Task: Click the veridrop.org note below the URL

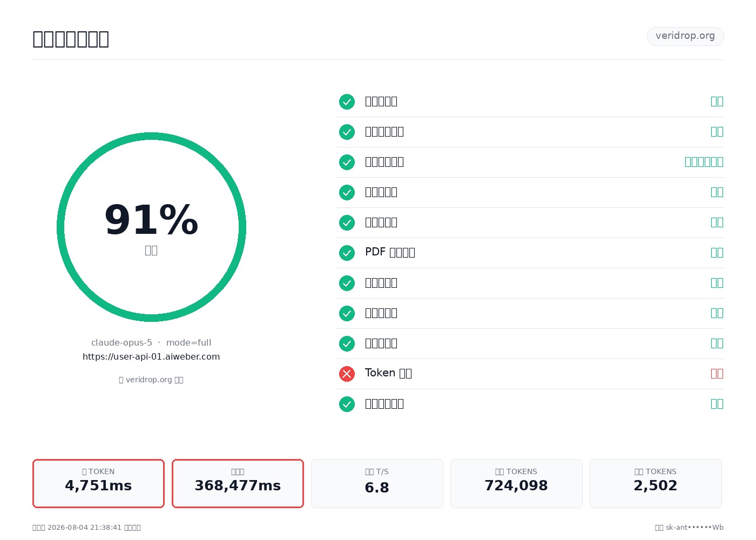Action: click(151, 380)
